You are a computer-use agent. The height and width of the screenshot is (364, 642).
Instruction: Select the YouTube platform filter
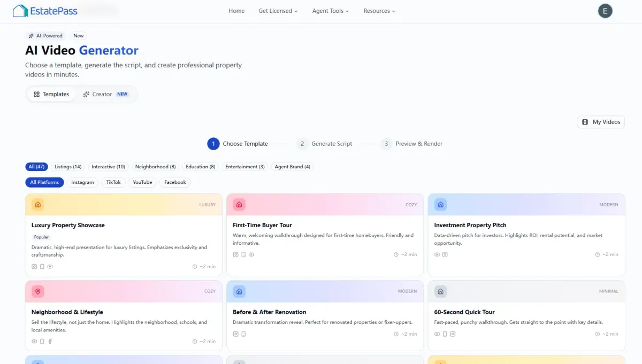coord(142,182)
